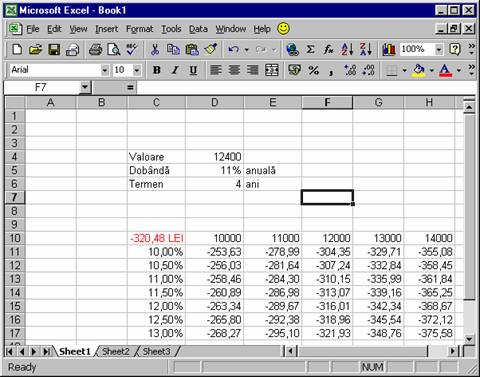Select cell C10 showing -320,48 LEI

156,238
